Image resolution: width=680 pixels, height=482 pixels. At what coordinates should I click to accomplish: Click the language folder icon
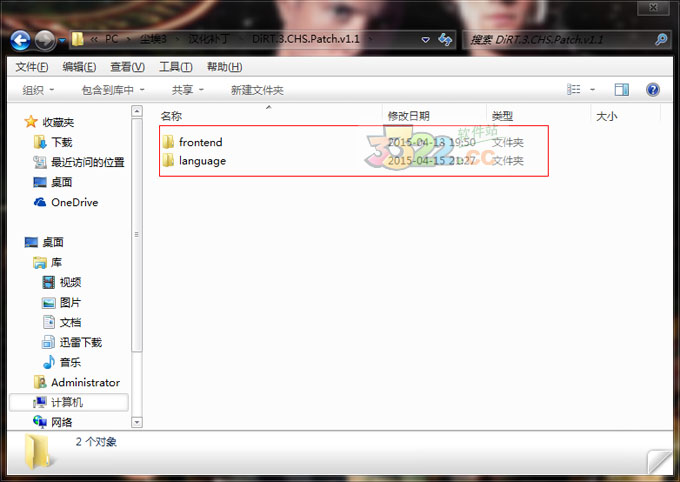(x=168, y=161)
